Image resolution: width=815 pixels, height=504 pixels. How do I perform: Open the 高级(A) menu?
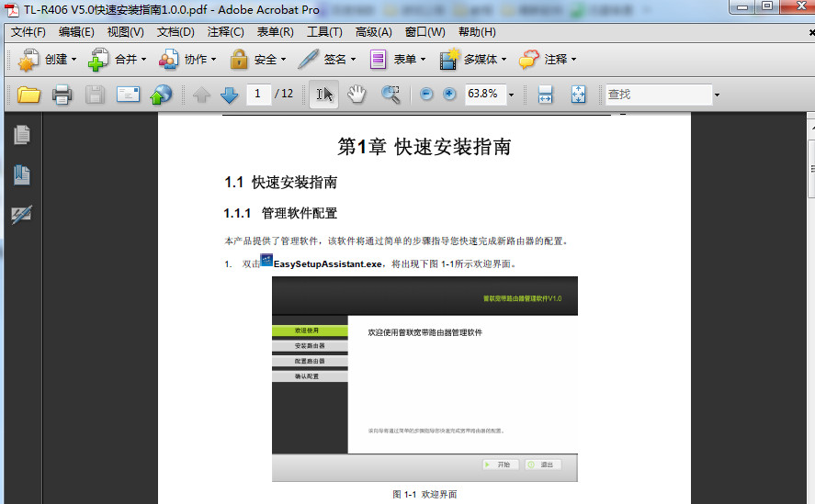tap(373, 32)
